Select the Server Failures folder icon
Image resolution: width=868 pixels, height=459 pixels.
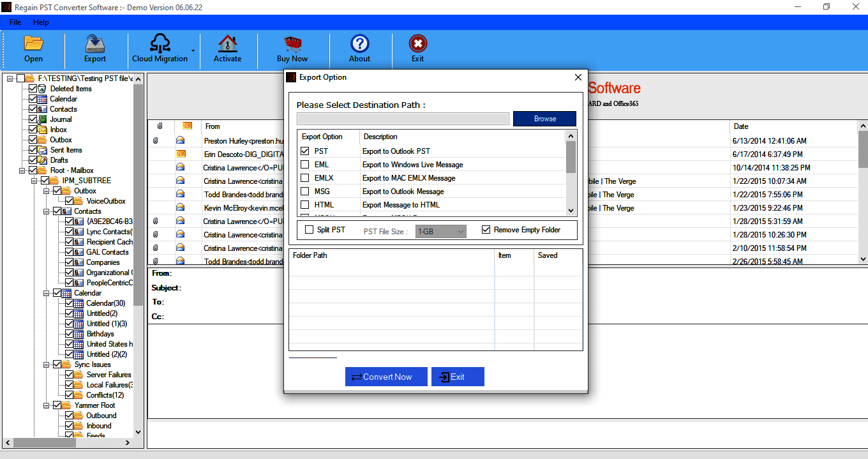[80, 375]
